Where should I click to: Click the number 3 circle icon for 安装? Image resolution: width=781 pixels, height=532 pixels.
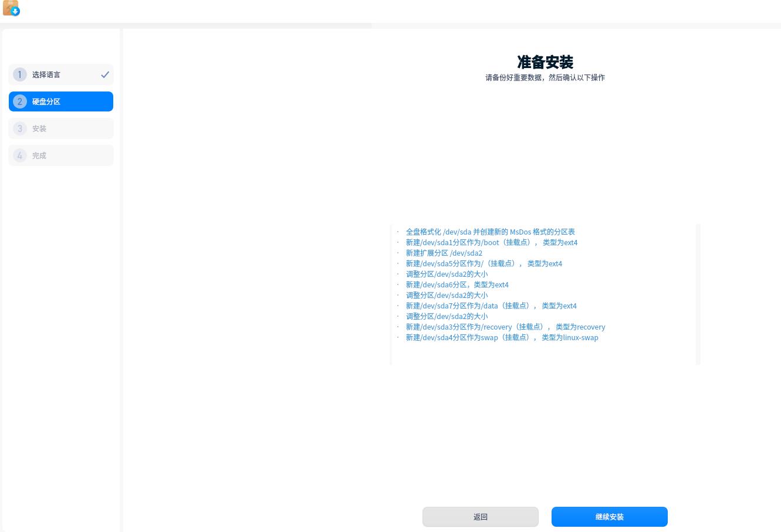[x=20, y=128]
